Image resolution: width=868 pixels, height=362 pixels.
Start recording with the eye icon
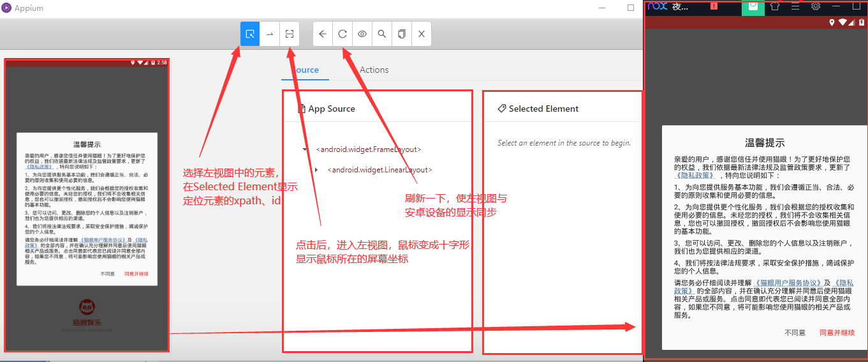point(362,34)
